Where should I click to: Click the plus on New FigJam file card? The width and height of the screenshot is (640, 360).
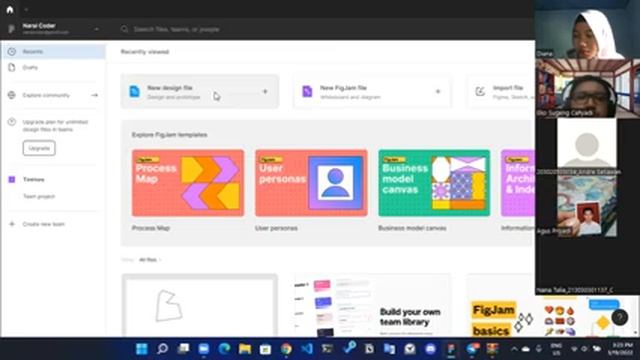coord(438,92)
